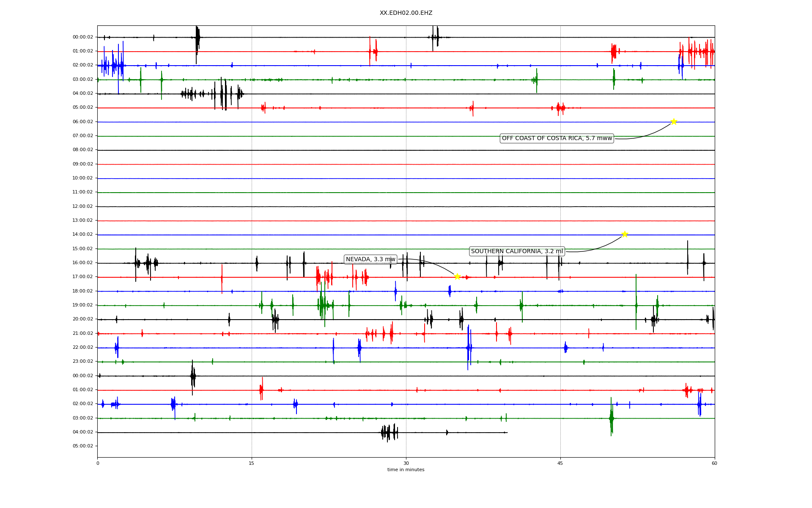Click the 0 tick label on x-axis
This screenshot has width=812, height=508.
[98, 463]
